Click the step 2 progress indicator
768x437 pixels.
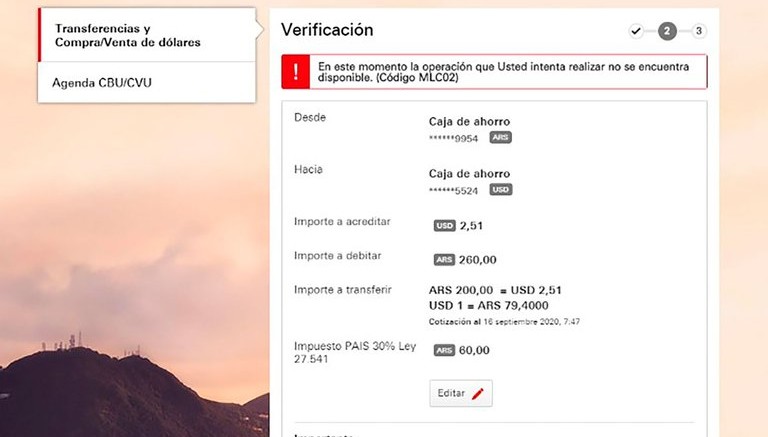click(667, 31)
